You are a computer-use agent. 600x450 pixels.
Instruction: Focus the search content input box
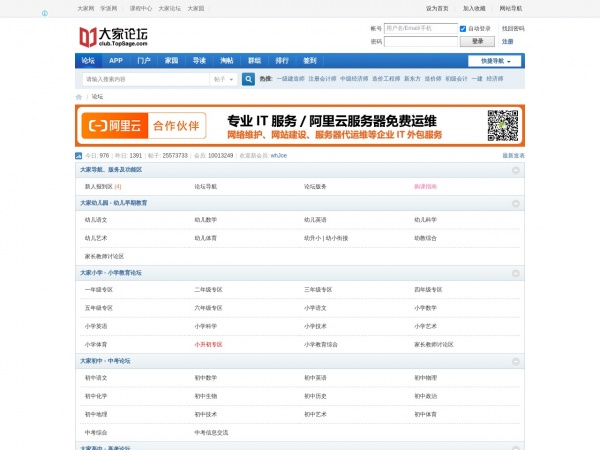click(146, 79)
